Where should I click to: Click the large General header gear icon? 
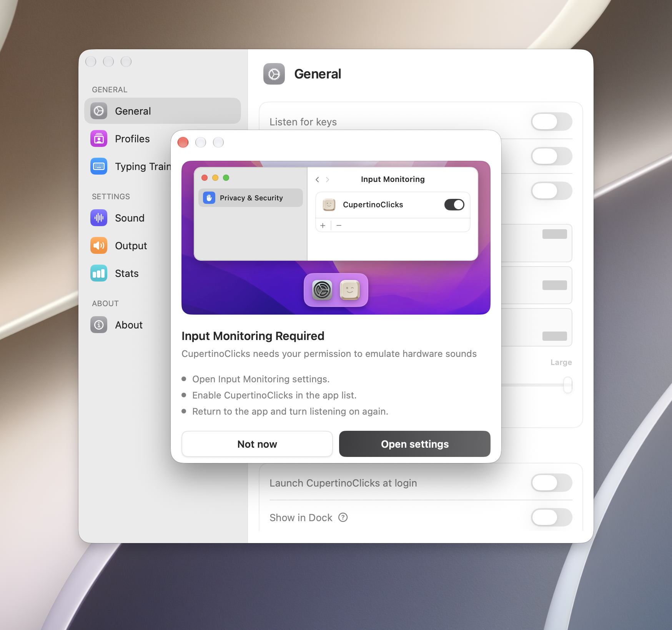coord(274,74)
